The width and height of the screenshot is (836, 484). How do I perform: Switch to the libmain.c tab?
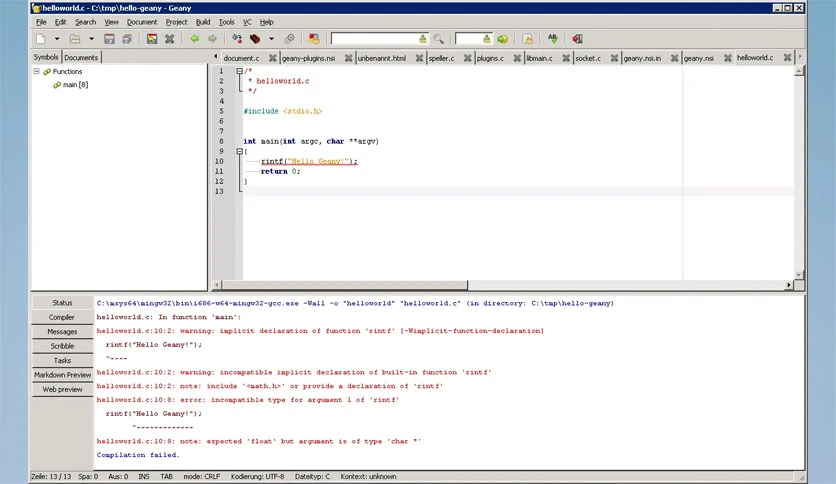click(540, 58)
